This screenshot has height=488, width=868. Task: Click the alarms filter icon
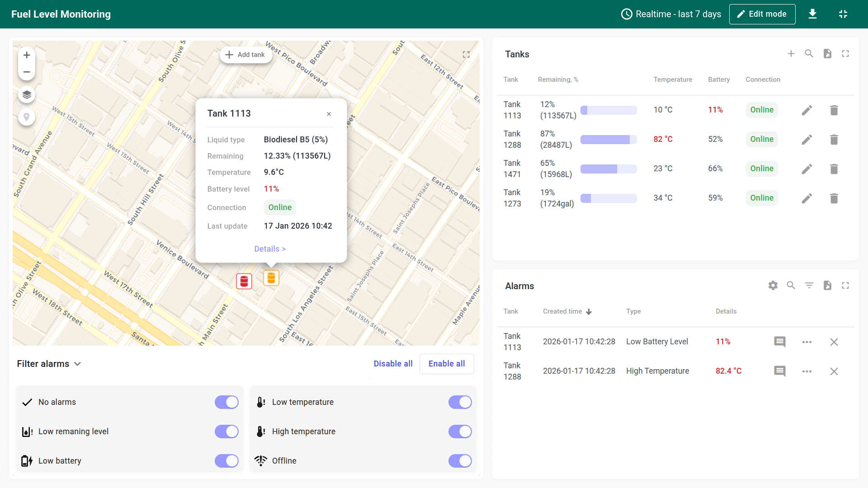[x=809, y=286]
